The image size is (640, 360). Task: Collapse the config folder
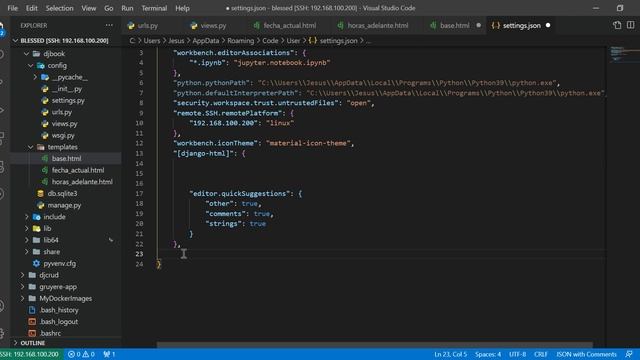coord(31,65)
